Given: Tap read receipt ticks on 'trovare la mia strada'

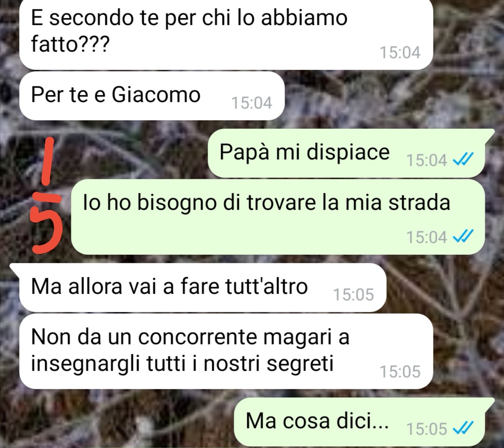Looking at the screenshot, I should 463,236.
